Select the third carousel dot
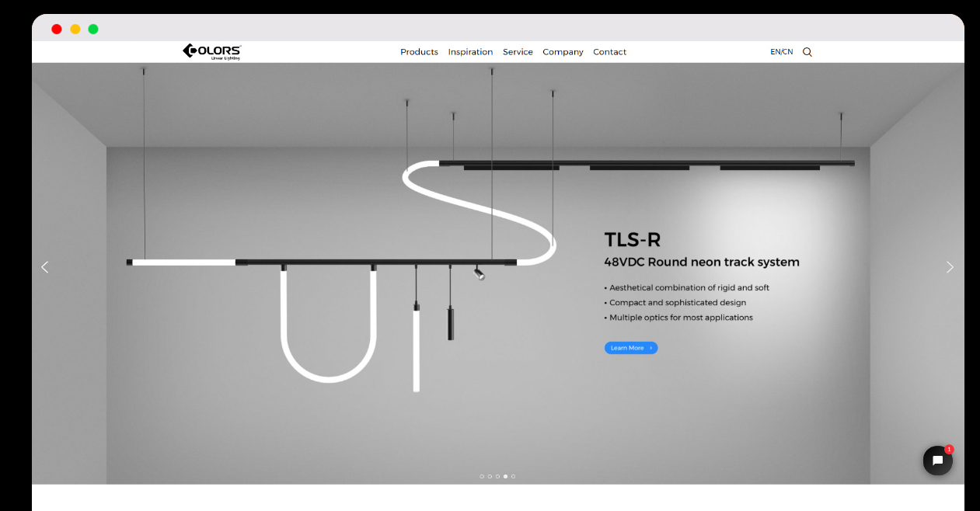The width and height of the screenshot is (980, 511). [497, 476]
